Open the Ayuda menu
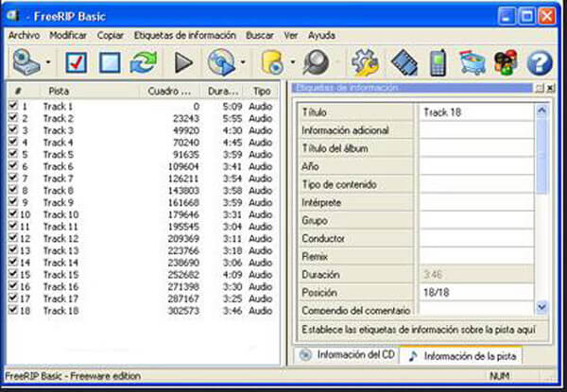This screenshot has height=392, width=567. point(321,35)
